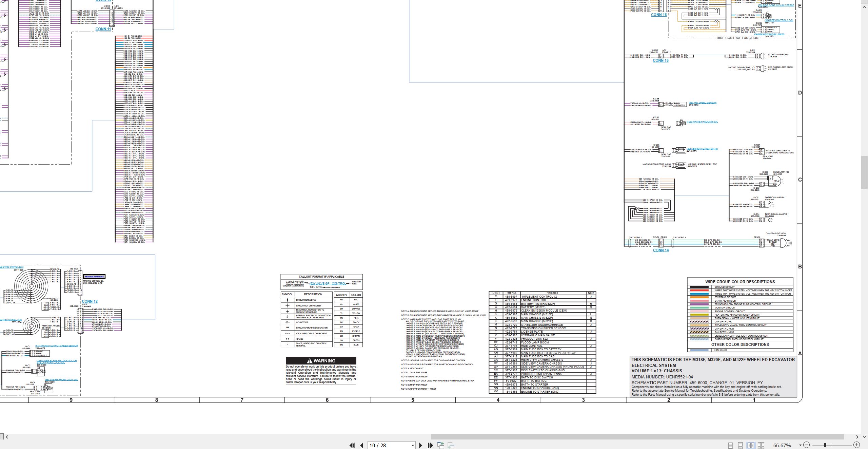Click horizontal scrollbar right arrow
Screen dimensions: 868x449
pos(857,437)
